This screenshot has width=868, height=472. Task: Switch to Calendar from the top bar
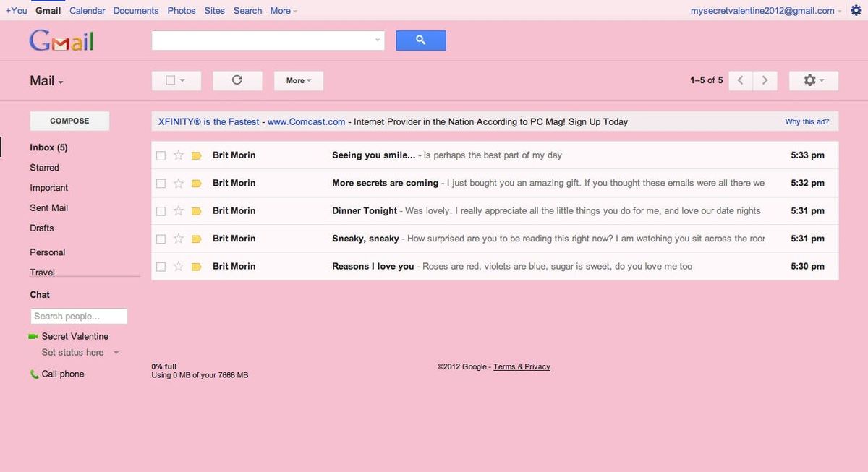click(87, 10)
